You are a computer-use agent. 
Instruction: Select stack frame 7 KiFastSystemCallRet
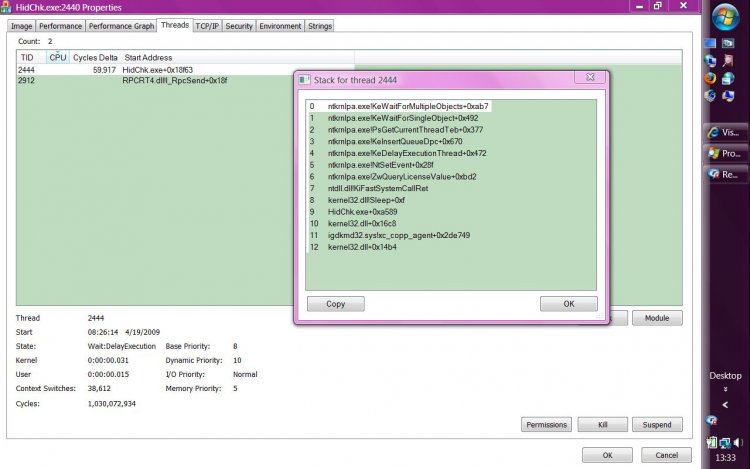(x=378, y=188)
